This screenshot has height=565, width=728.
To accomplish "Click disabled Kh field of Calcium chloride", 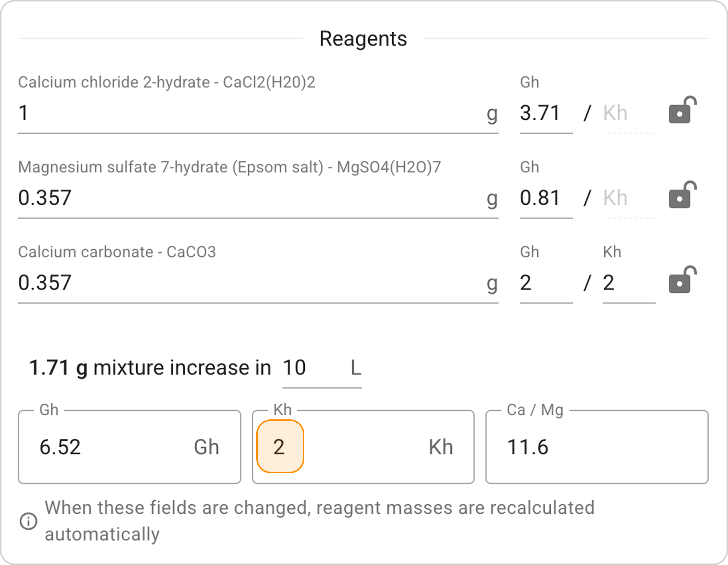I will point(628,113).
